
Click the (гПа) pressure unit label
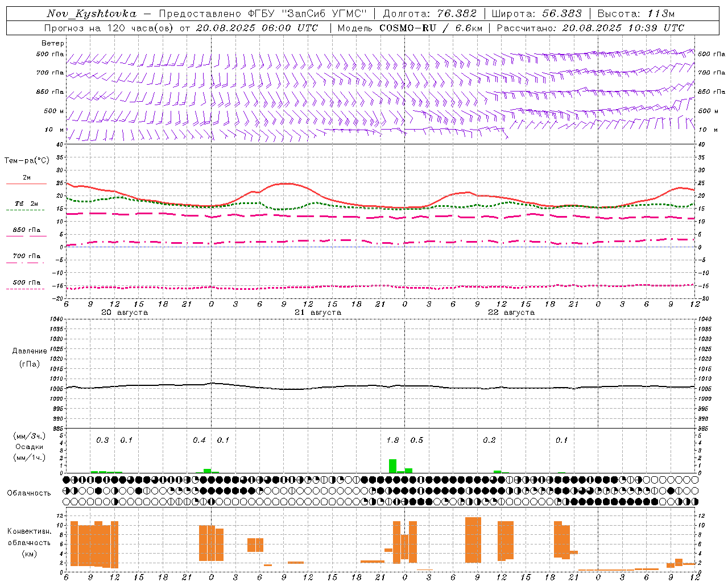coord(30,364)
